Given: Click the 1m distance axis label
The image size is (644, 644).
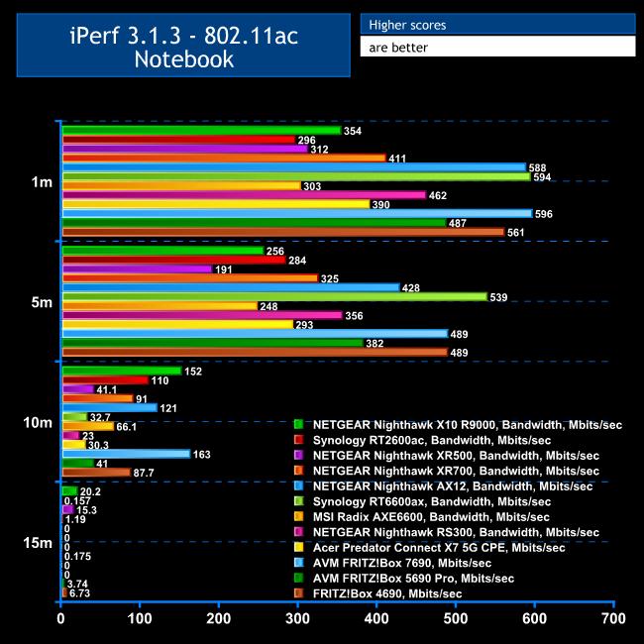Looking at the screenshot, I should 42,182.
